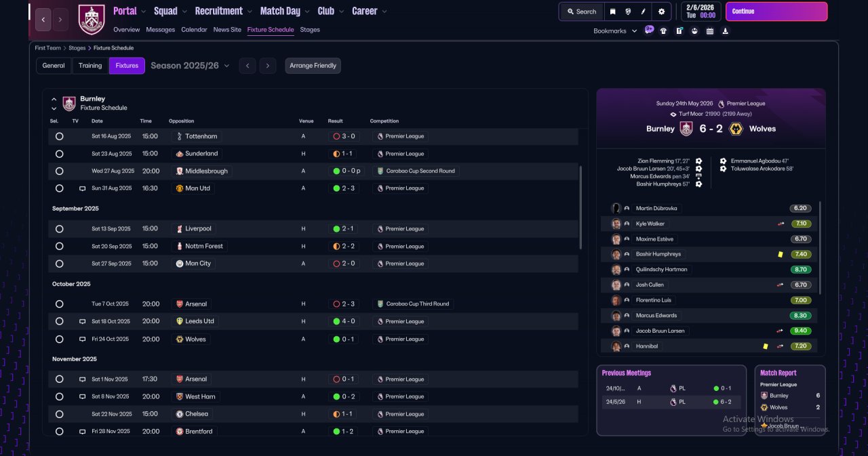Click Man Utd club badge in opposition column
868x456 pixels.
click(180, 188)
